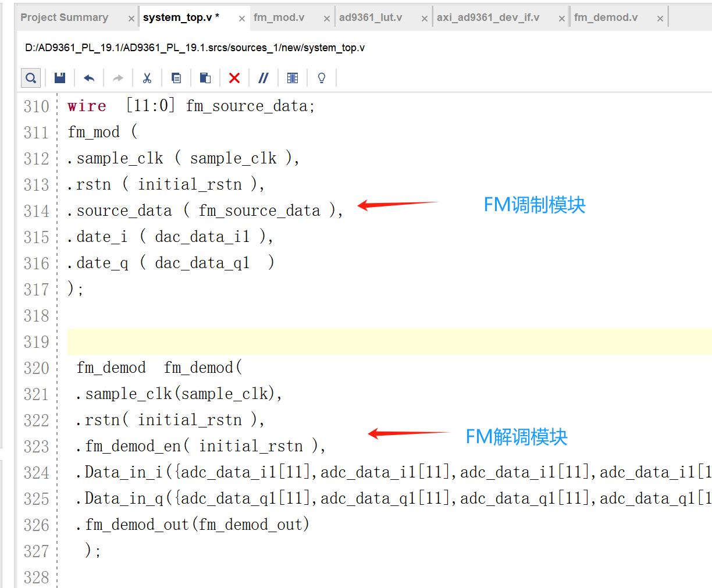Open Find in the code editor

point(30,77)
